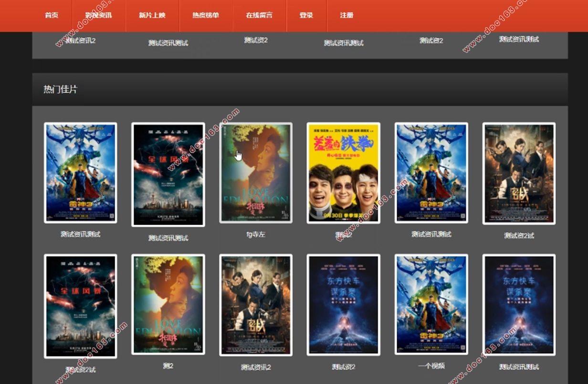Open the 全球风暴 poster captioned 测试资讯测试
The height and width of the screenshot is (384, 588).
pyautogui.click(x=168, y=174)
